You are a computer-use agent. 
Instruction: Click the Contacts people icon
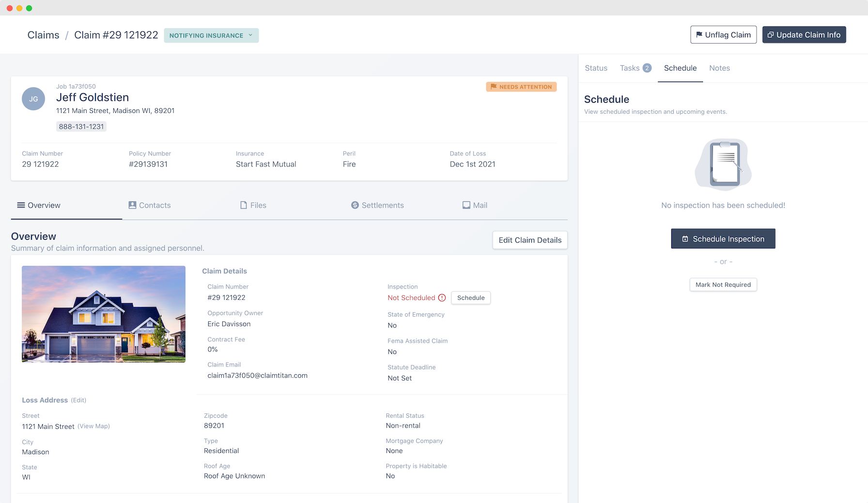point(132,205)
